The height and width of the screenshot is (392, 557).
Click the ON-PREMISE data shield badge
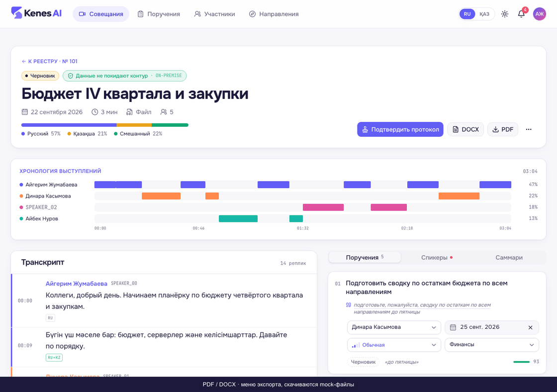(125, 76)
